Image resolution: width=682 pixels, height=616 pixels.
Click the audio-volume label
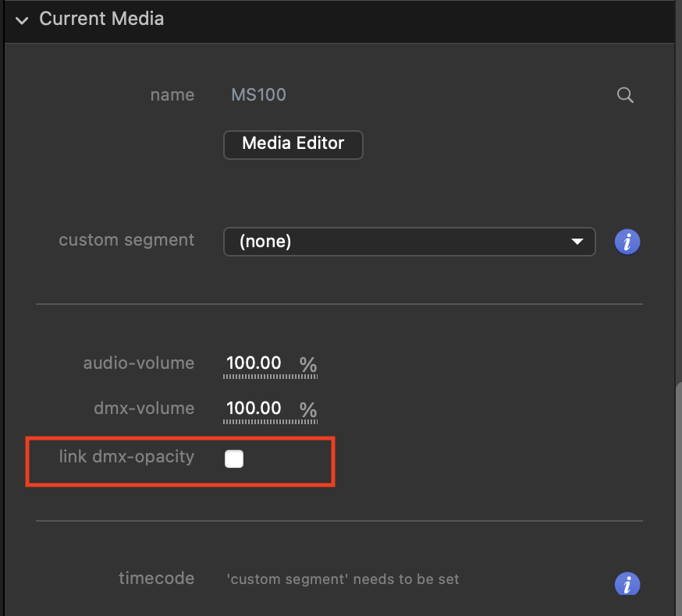click(138, 363)
